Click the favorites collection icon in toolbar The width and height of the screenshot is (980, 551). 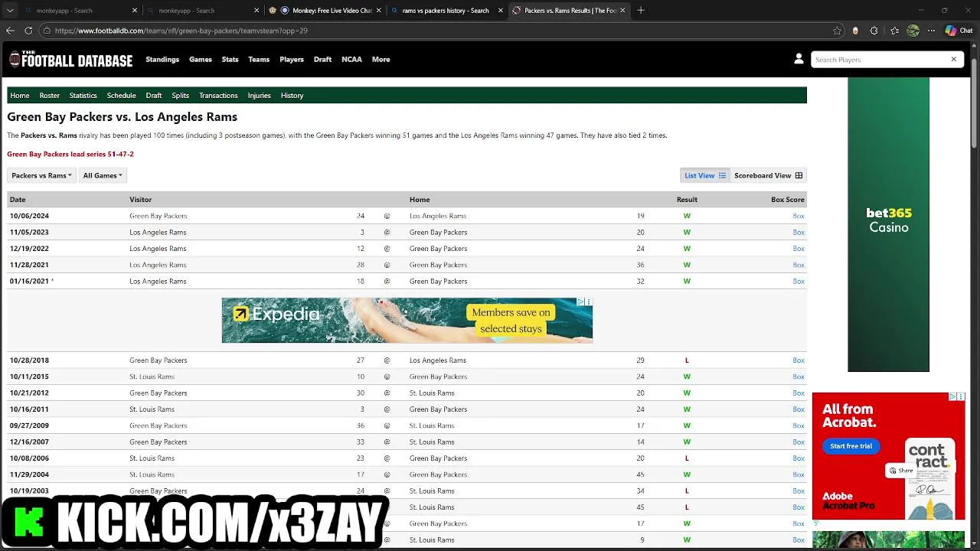tap(894, 31)
